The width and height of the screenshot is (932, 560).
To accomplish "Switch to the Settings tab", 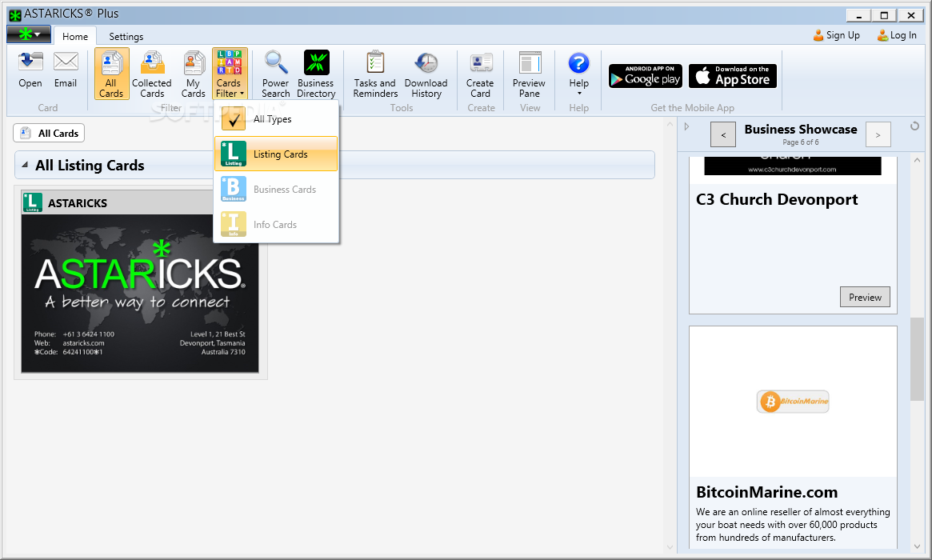I will point(126,36).
